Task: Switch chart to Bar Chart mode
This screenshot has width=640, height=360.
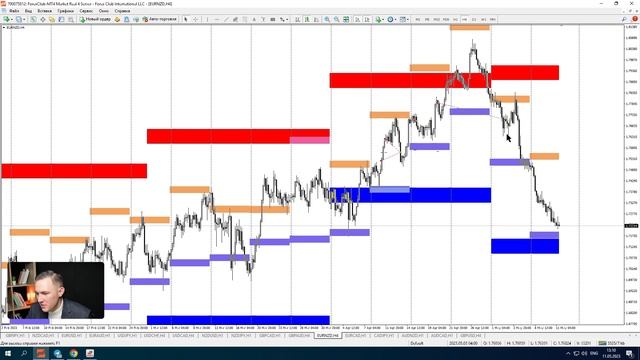Action: pos(298,19)
